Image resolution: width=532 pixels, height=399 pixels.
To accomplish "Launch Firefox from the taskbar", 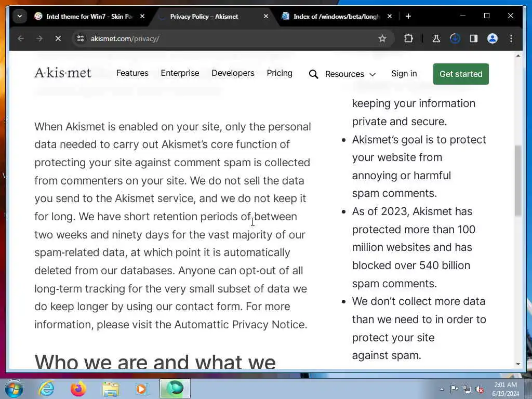I will click(x=78, y=389).
